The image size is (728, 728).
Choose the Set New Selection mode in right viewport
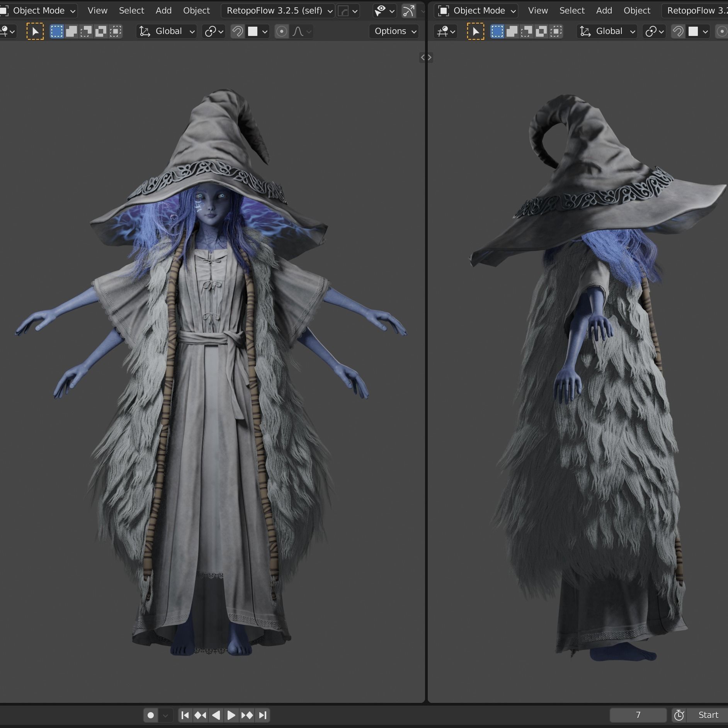(497, 31)
